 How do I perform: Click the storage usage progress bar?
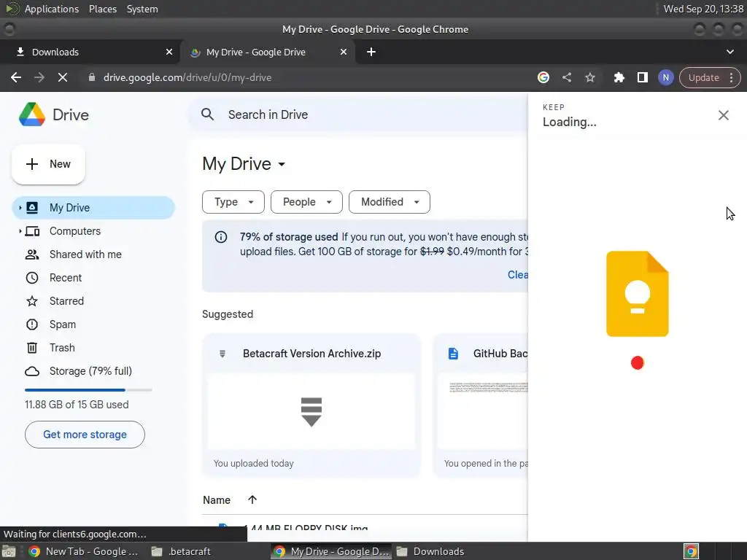88,390
